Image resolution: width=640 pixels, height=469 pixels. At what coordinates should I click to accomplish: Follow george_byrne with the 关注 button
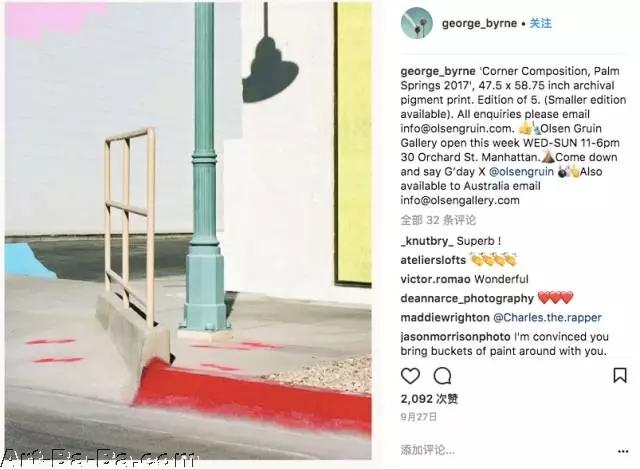pos(540,23)
